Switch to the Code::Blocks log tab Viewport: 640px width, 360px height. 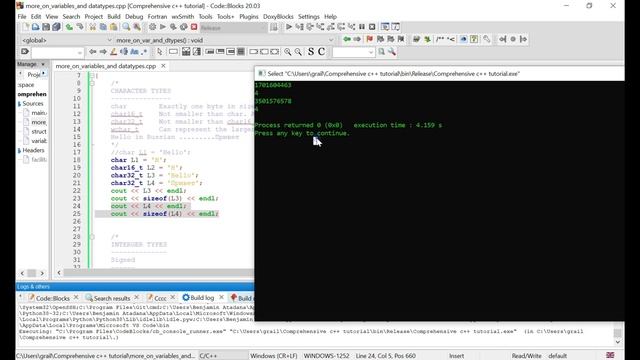tap(53, 298)
